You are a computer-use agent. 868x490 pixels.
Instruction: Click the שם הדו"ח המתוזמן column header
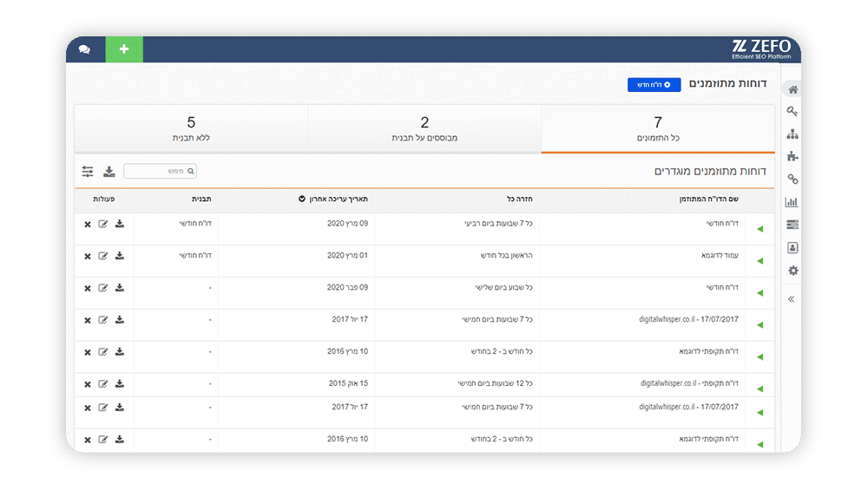pyautogui.click(x=708, y=199)
